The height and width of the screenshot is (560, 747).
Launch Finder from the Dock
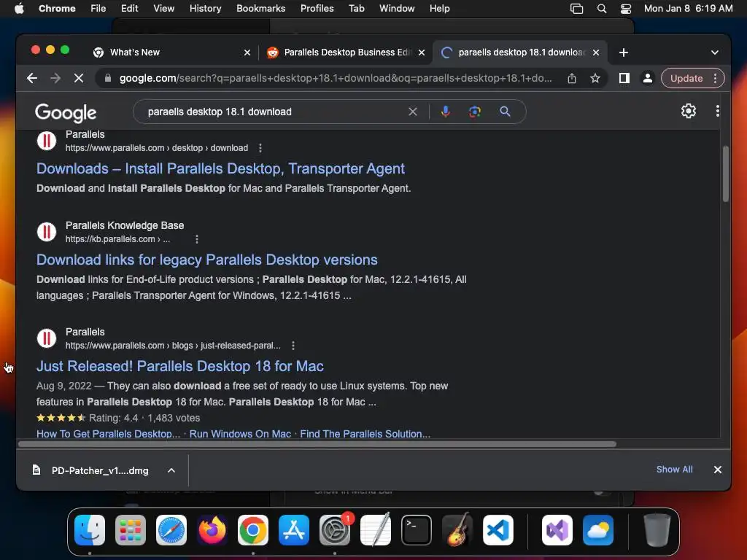[90, 530]
